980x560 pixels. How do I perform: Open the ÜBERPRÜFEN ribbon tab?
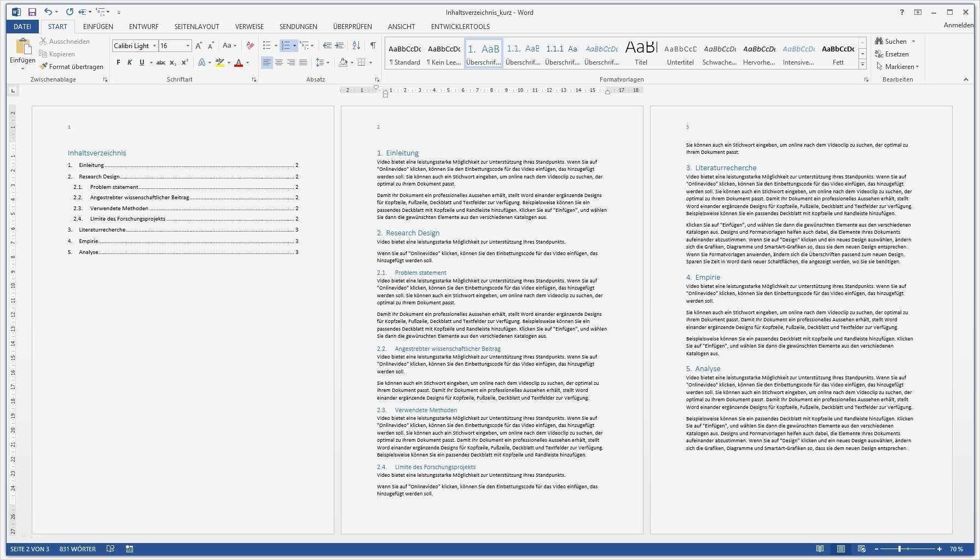pyautogui.click(x=352, y=26)
